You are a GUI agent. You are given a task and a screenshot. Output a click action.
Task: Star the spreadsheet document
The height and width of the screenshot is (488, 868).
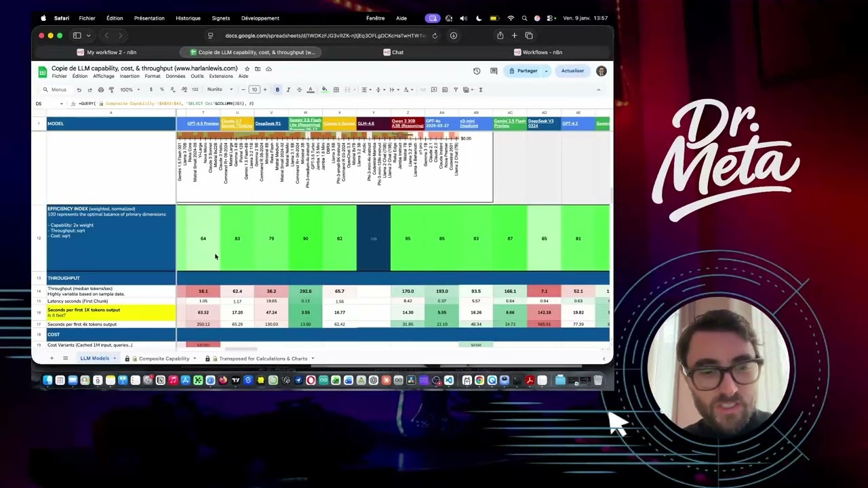[247, 68]
